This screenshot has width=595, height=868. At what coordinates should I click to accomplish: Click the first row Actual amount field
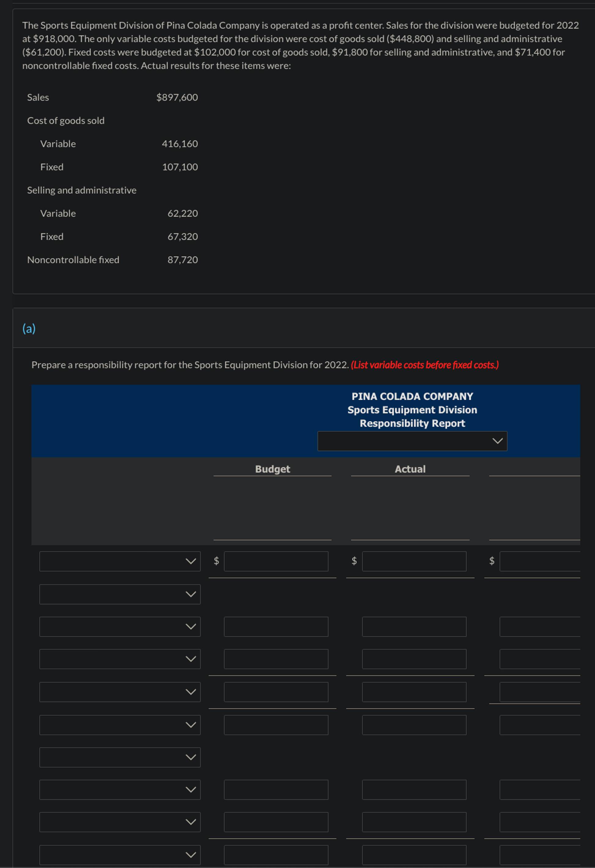point(414,561)
